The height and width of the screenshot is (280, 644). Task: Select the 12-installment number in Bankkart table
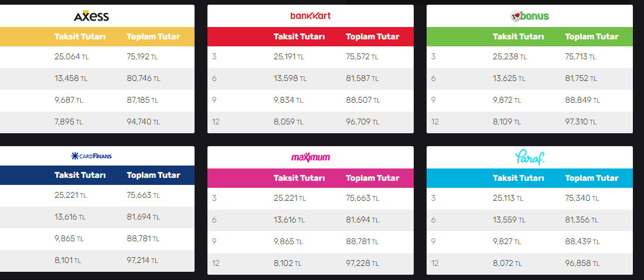coord(216,122)
